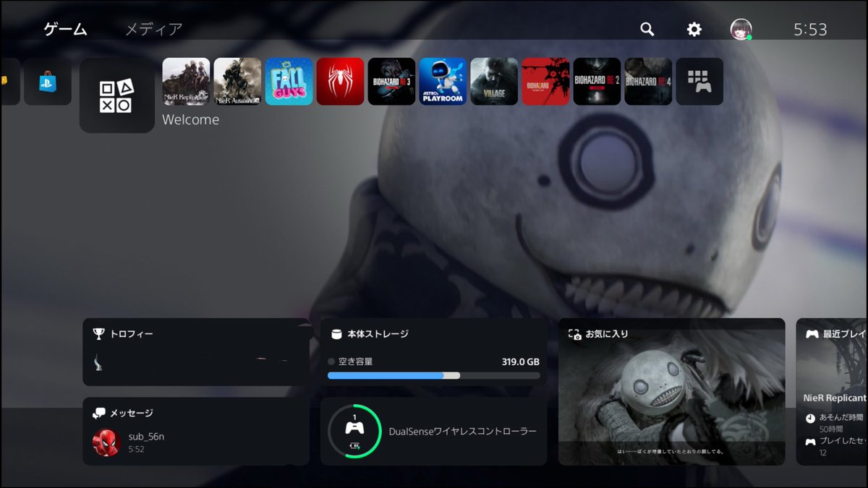Image resolution: width=868 pixels, height=488 pixels.
Task: Click sub_56n Spider-Man avatar
Action: 106,442
